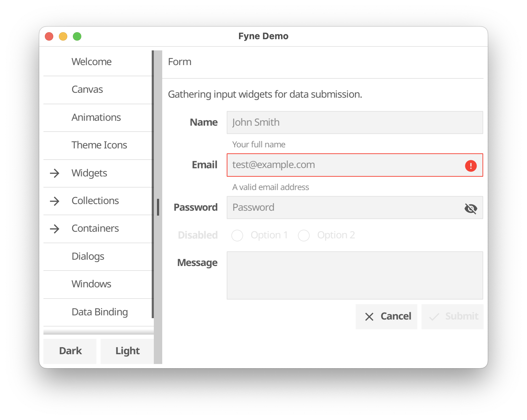Viewport: 527px width, 420px height.
Task: Focus the Name input field
Action: point(355,122)
